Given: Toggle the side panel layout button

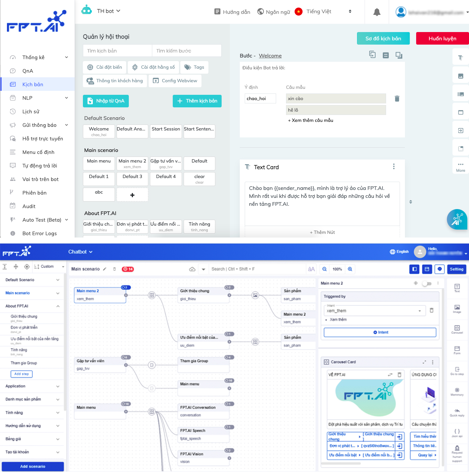Looking at the screenshot, I should click(x=415, y=269).
